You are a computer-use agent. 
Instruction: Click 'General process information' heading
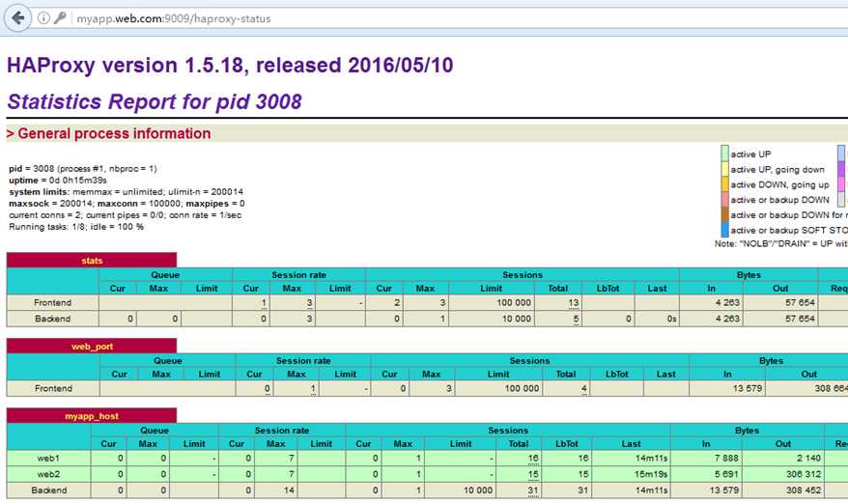click(x=114, y=133)
